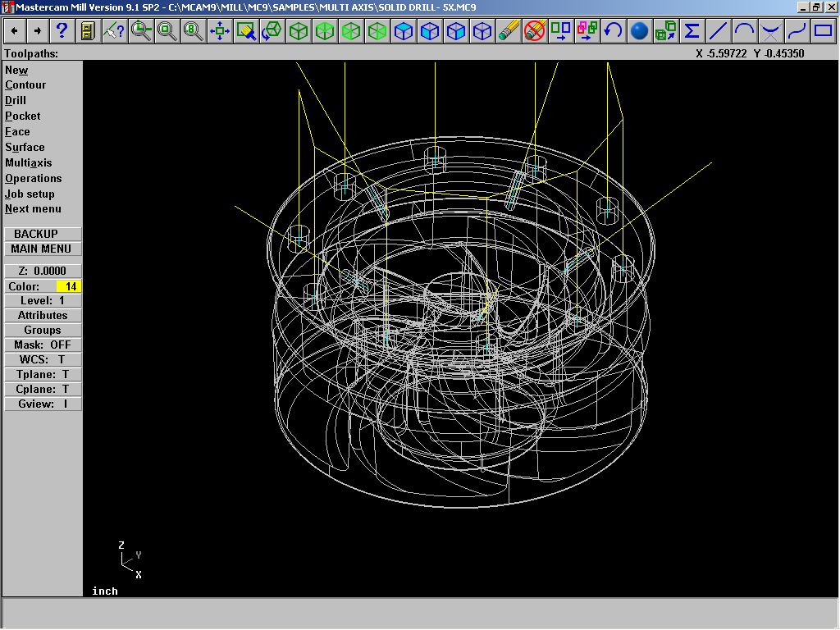
Task: Click the 'Toolpaths:' menu title
Action: 31,53
